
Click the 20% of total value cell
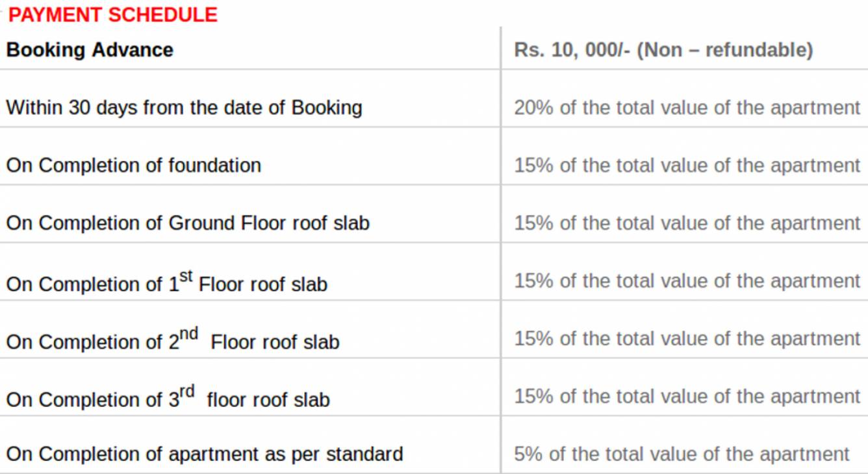tap(687, 107)
